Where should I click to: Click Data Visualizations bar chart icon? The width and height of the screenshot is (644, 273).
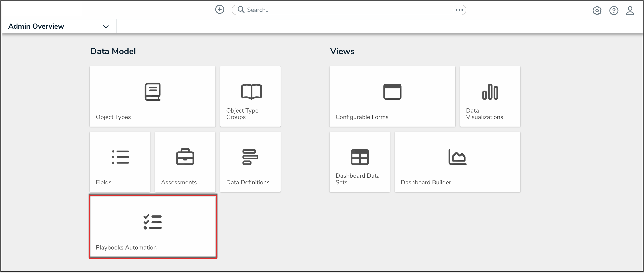[x=490, y=92]
